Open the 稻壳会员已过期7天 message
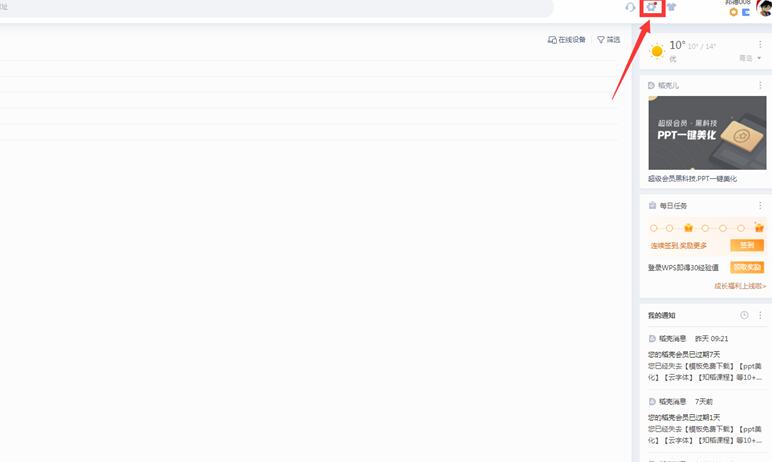The image size is (772, 462). click(684, 354)
